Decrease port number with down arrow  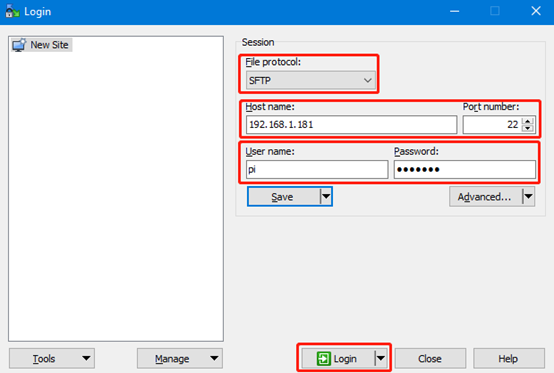(528, 128)
